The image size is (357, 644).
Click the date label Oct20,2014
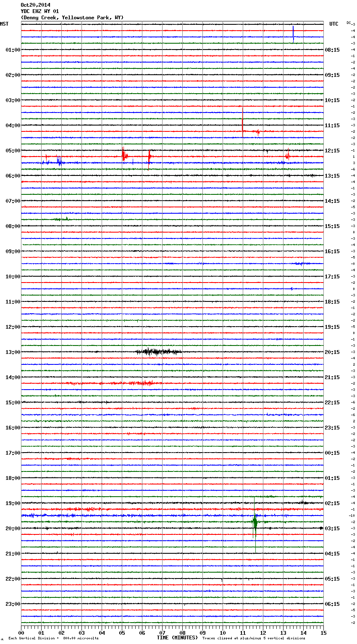pyautogui.click(x=35, y=5)
